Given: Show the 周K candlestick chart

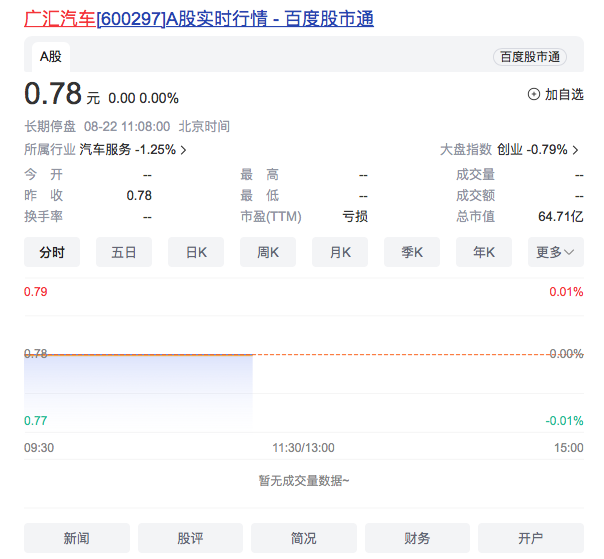Looking at the screenshot, I should (x=268, y=252).
